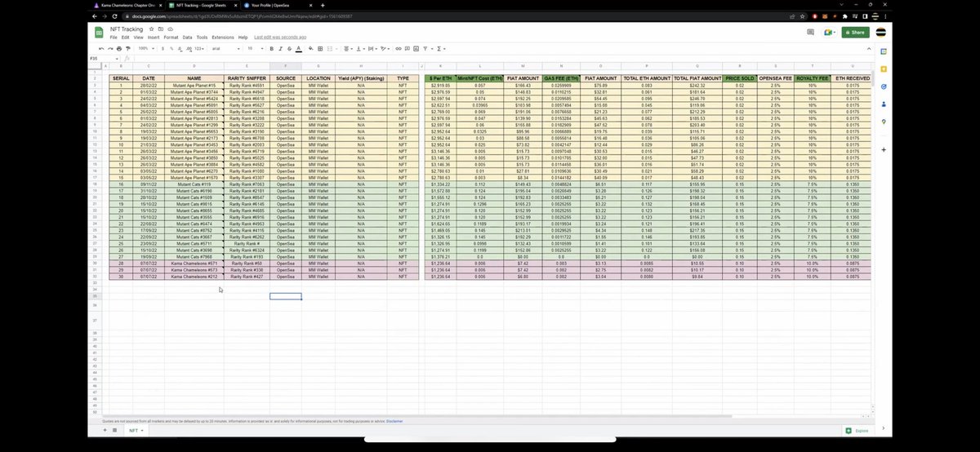The height and width of the screenshot is (452, 980).
Task: Apply strikethrough formatting
Action: coord(289,48)
